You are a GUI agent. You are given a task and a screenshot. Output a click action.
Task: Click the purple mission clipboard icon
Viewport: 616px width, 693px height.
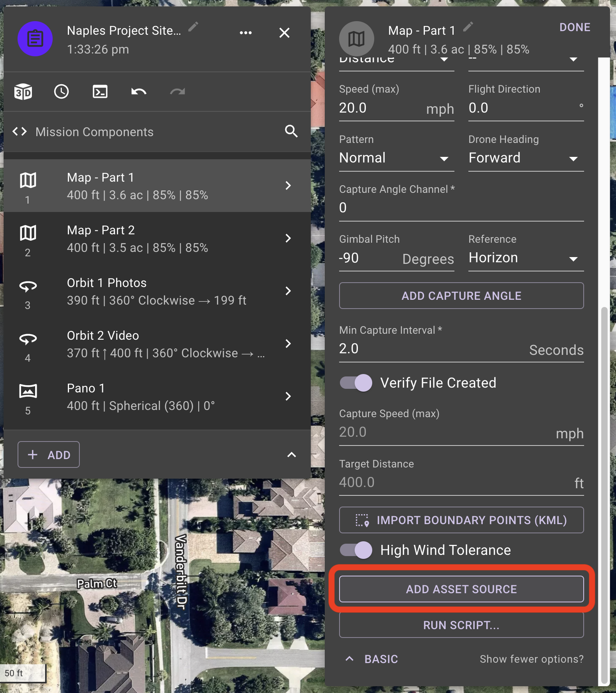(35, 39)
